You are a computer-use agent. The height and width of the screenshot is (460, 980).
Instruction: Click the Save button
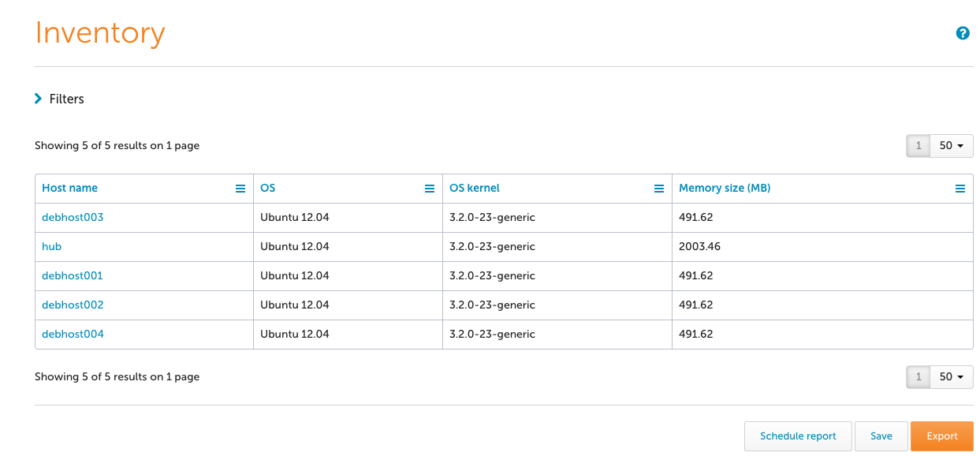pyautogui.click(x=881, y=436)
